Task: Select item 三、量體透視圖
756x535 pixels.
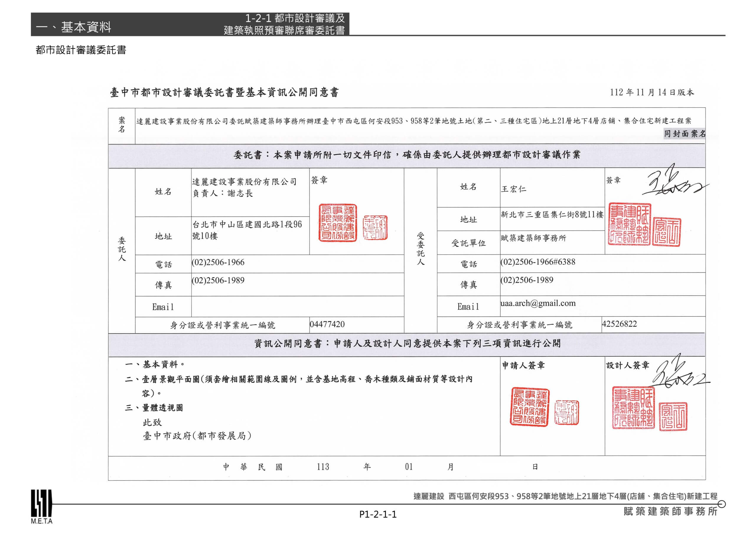Action: tap(154, 408)
